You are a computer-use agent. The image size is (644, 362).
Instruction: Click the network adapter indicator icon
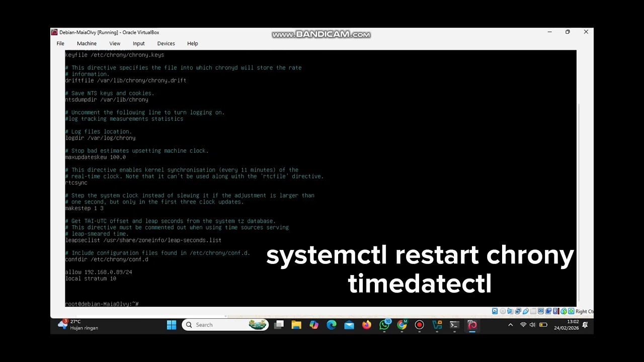(x=518, y=311)
